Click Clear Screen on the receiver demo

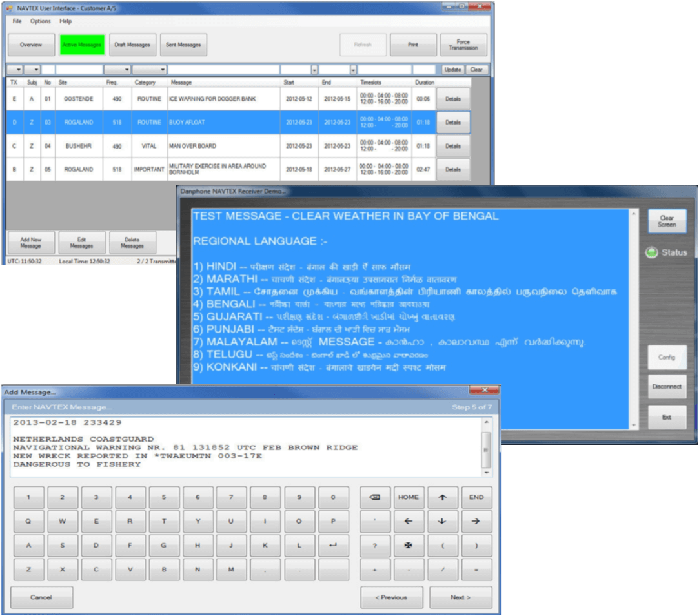tap(667, 220)
